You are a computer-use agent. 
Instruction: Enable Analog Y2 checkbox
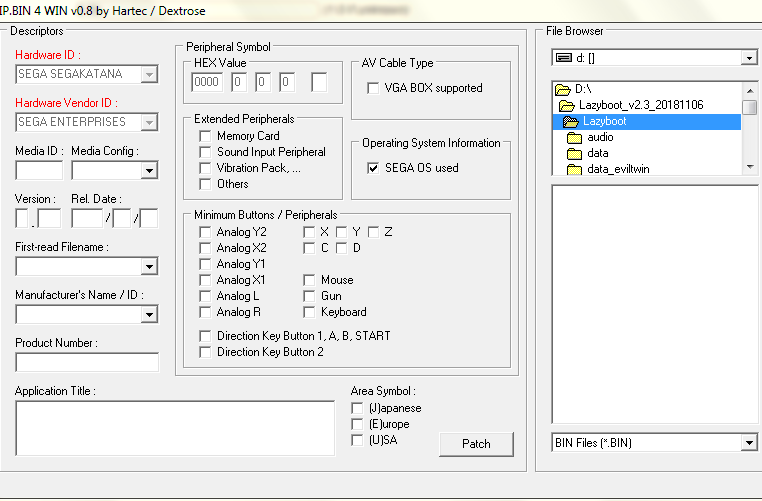205,232
